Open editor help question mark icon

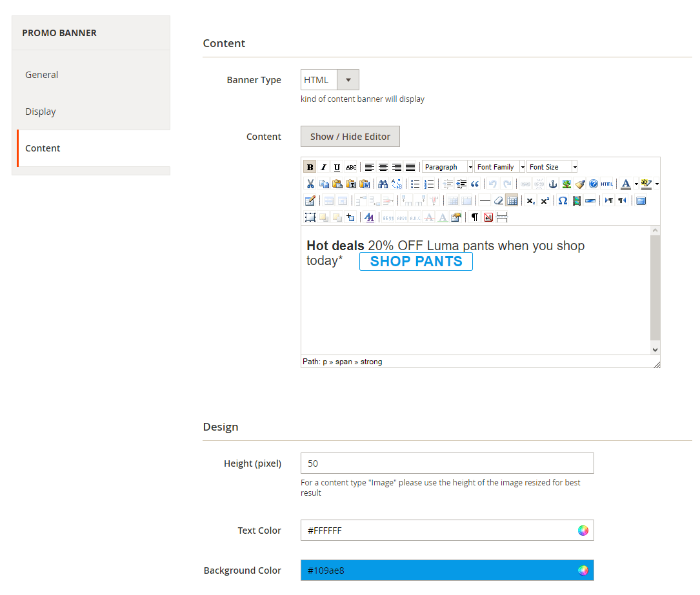point(594,184)
